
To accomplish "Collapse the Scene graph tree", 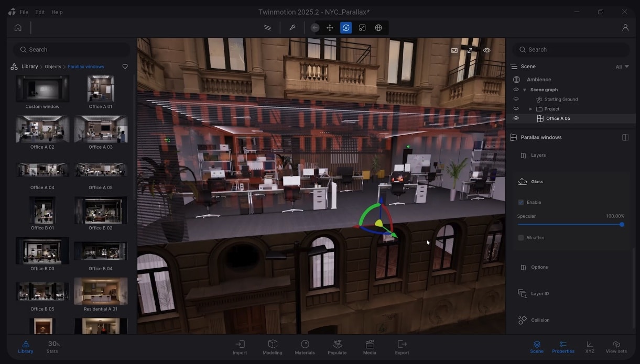I will tap(524, 90).
